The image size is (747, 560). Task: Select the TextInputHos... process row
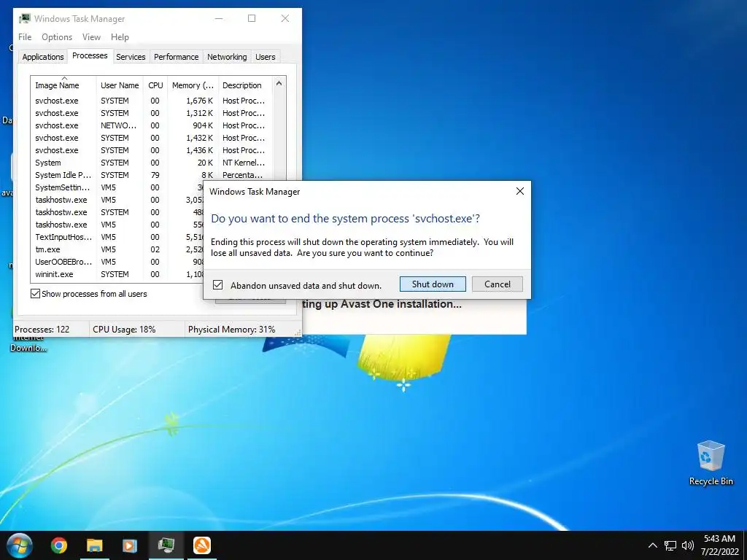point(117,237)
